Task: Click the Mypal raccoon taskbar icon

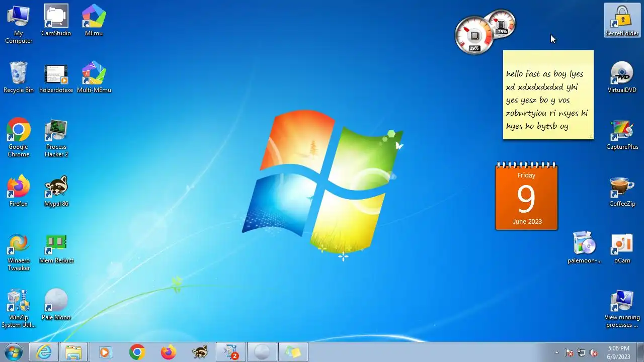Action: (x=200, y=352)
